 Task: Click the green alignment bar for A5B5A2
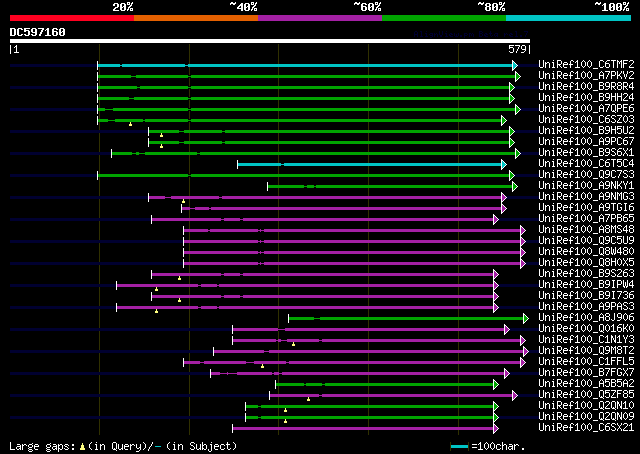(385, 385)
